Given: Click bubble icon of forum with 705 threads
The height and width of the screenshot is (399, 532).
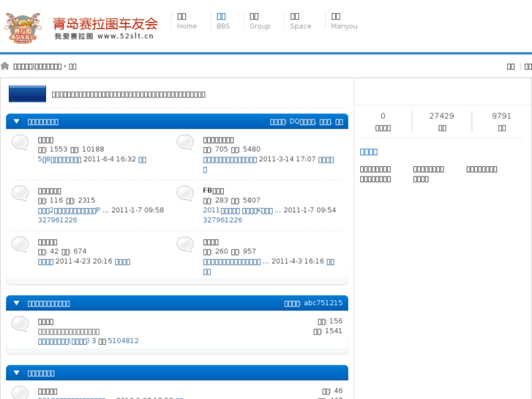Looking at the screenshot, I should pyautogui.click(x=185, y=142).
